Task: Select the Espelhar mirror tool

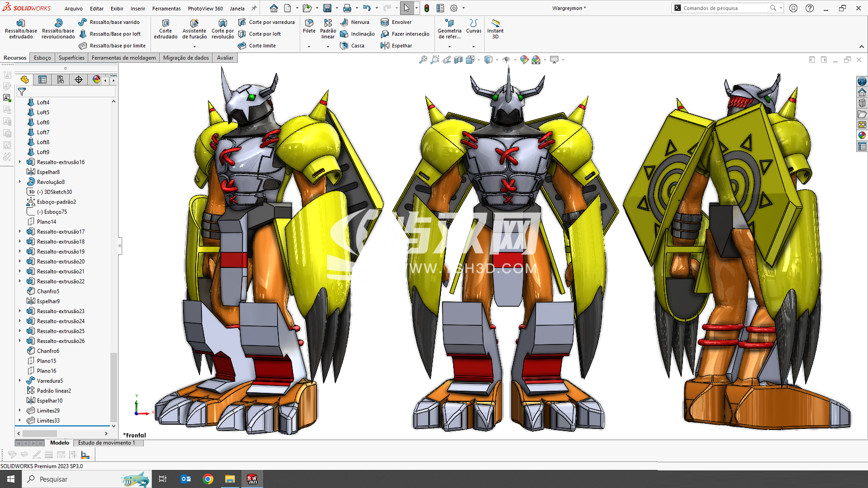Action: tap(396, 46)
